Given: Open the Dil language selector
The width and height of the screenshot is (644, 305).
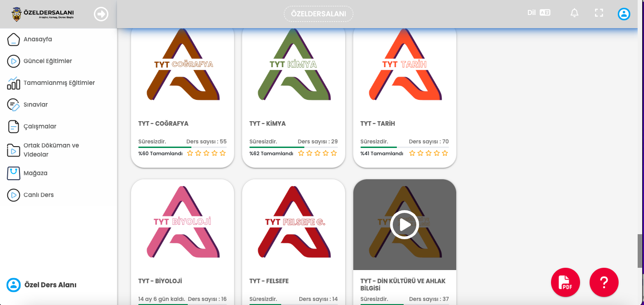Looking at the screenshot, I should (x=538, y=13).
